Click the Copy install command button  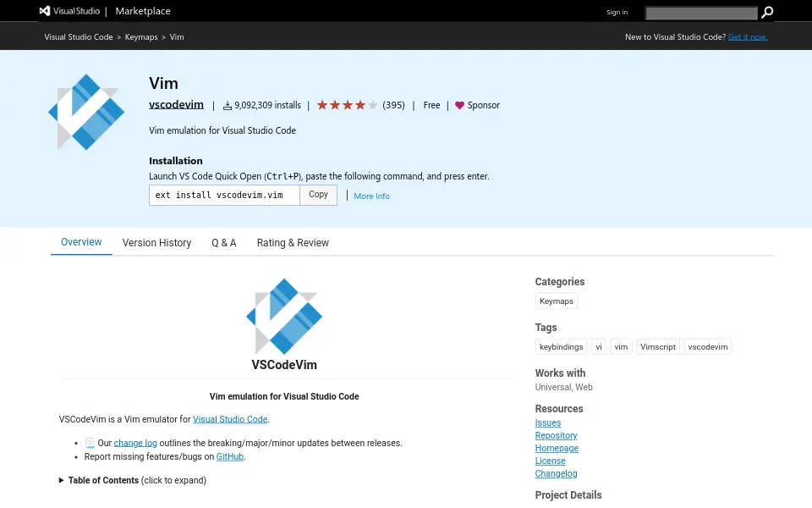(x=319, y=195)
